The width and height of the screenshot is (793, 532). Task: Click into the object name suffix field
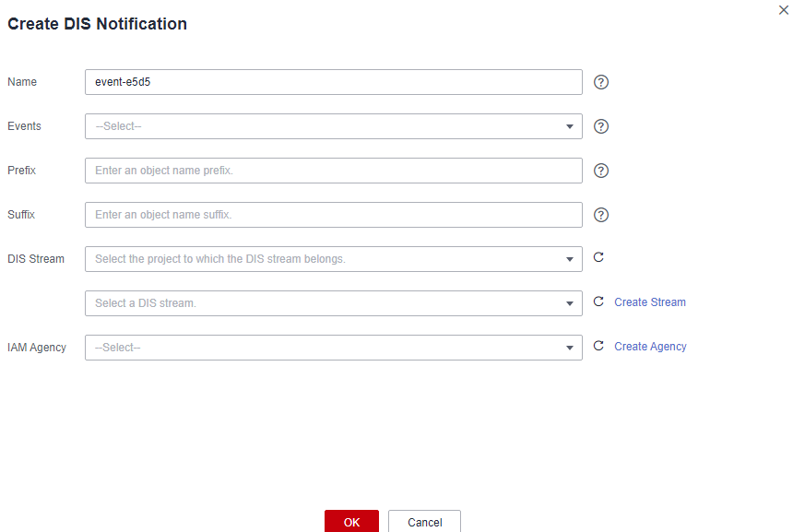[333, 215]
